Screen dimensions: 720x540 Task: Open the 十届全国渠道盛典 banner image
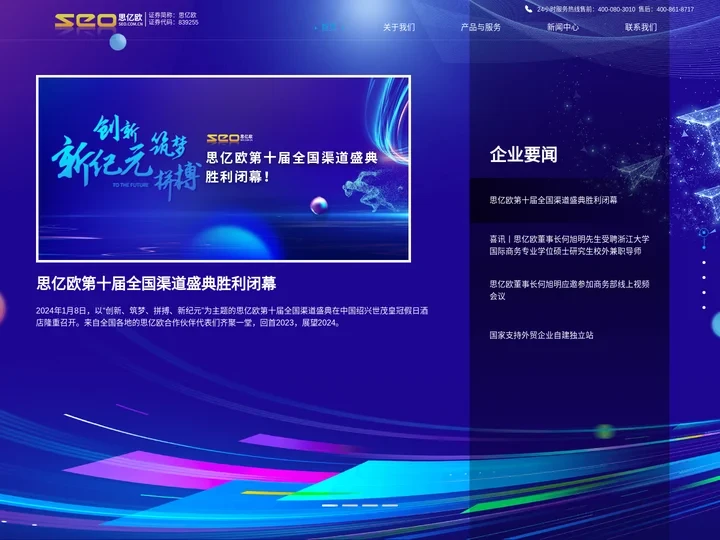223,169
